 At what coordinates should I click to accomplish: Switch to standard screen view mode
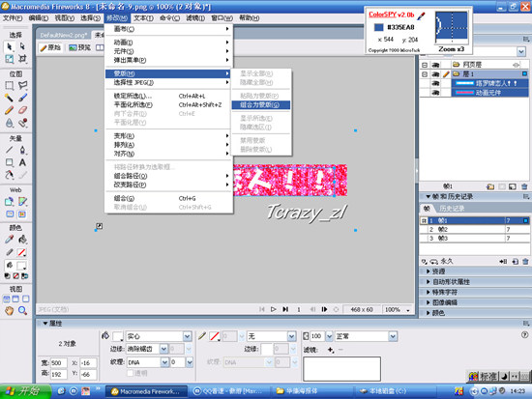[x=7, y=299]
